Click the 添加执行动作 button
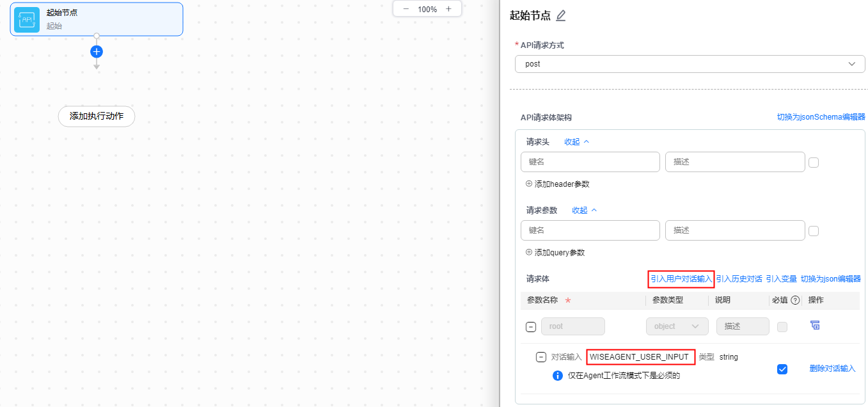The width and height of the screenshot is (868, 407). pyautogui.click(x=97, y=116)
